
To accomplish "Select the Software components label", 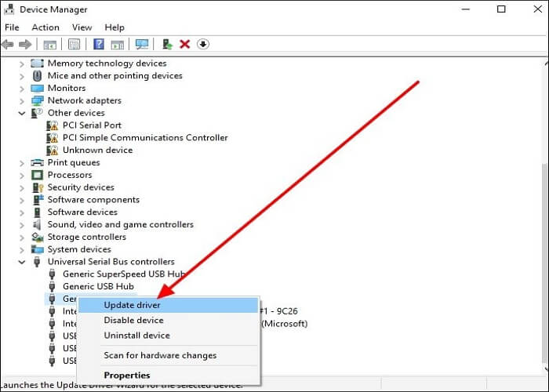I will click(93, 200).
